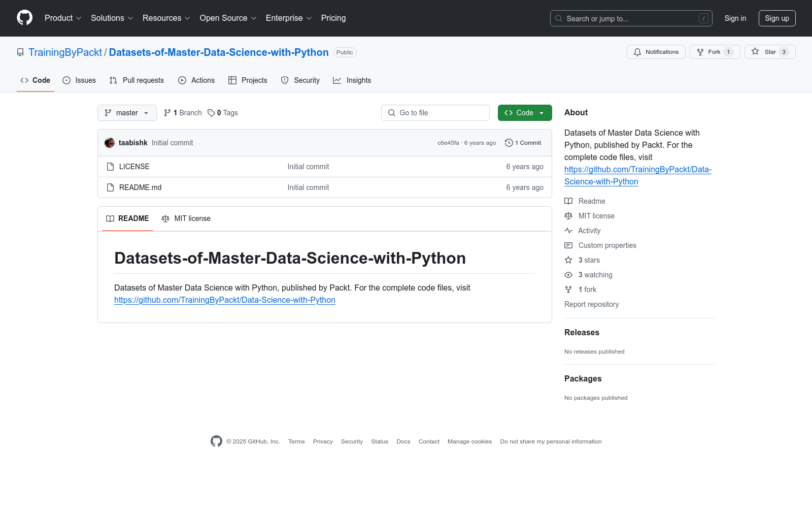Fork this repository
Screen dimensions: 812x508
[x=715, y=52]
